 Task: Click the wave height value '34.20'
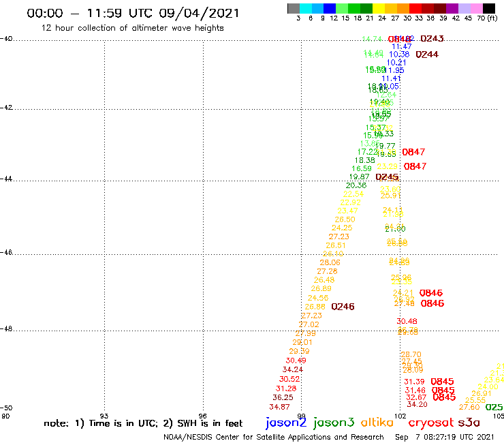(418, 404)
